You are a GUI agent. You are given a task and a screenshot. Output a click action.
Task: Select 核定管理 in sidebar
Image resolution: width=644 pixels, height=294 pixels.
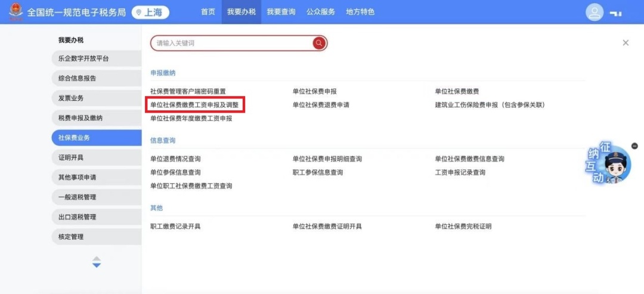coord(97,237)
